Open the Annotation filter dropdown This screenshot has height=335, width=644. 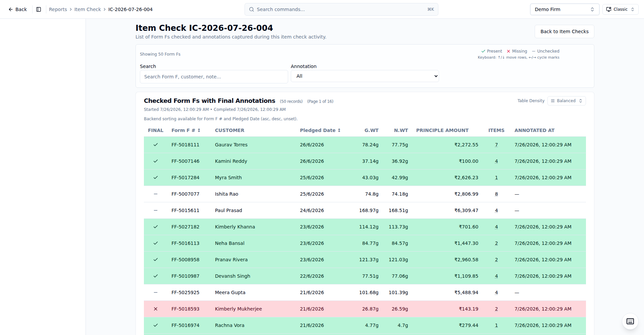[365, 76]
